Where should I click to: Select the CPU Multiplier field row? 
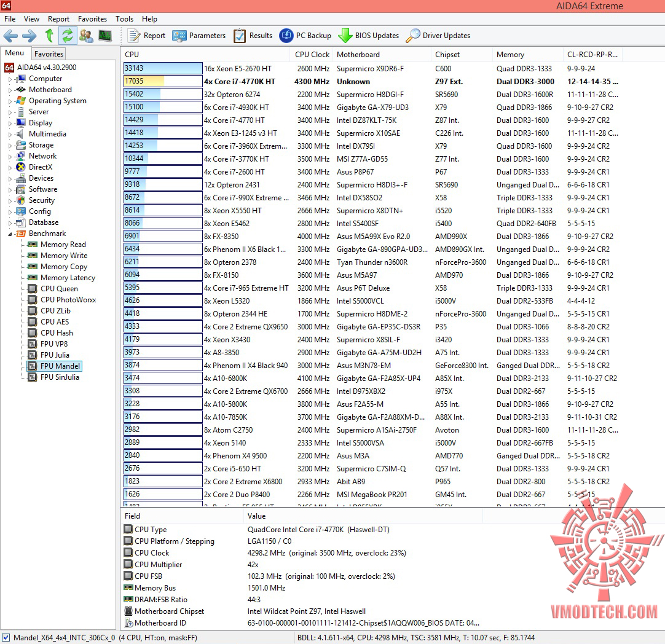click(302, 564)
